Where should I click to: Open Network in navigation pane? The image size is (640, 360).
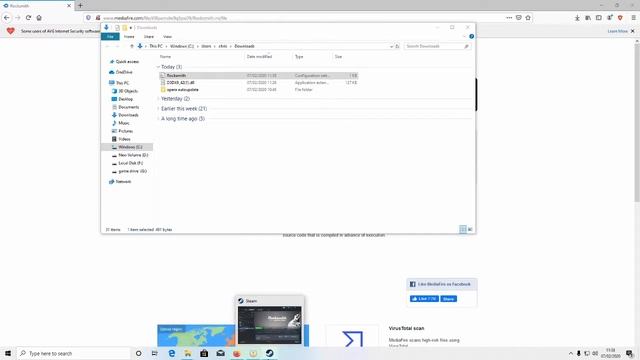click(123, 182)
